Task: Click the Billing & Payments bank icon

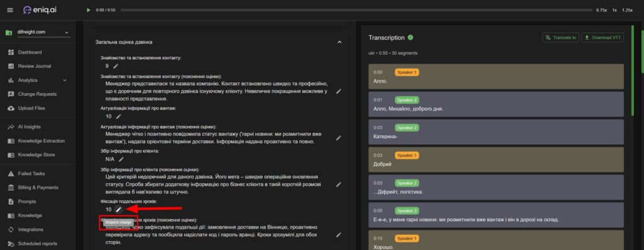Action: 11,188
